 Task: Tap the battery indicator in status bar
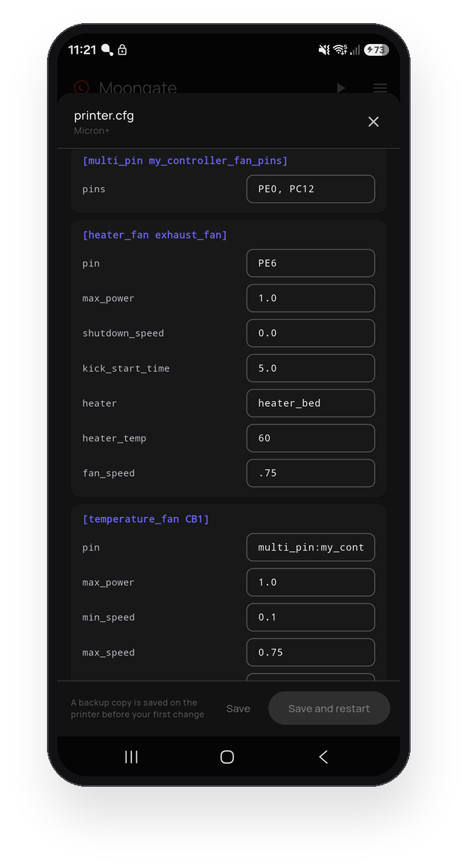[376, 50]
